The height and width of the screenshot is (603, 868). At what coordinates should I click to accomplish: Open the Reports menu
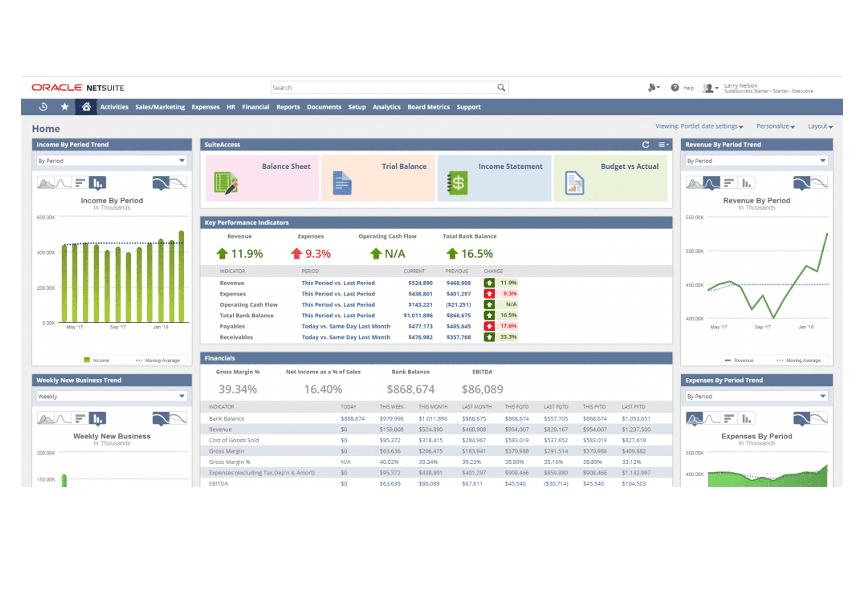tap(288, 107)
